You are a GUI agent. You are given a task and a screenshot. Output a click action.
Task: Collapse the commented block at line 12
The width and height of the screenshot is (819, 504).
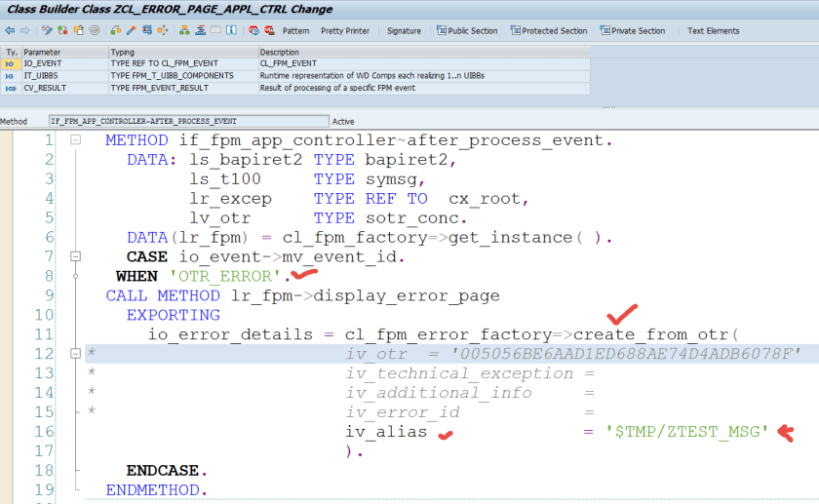click(x=75, y=353)
